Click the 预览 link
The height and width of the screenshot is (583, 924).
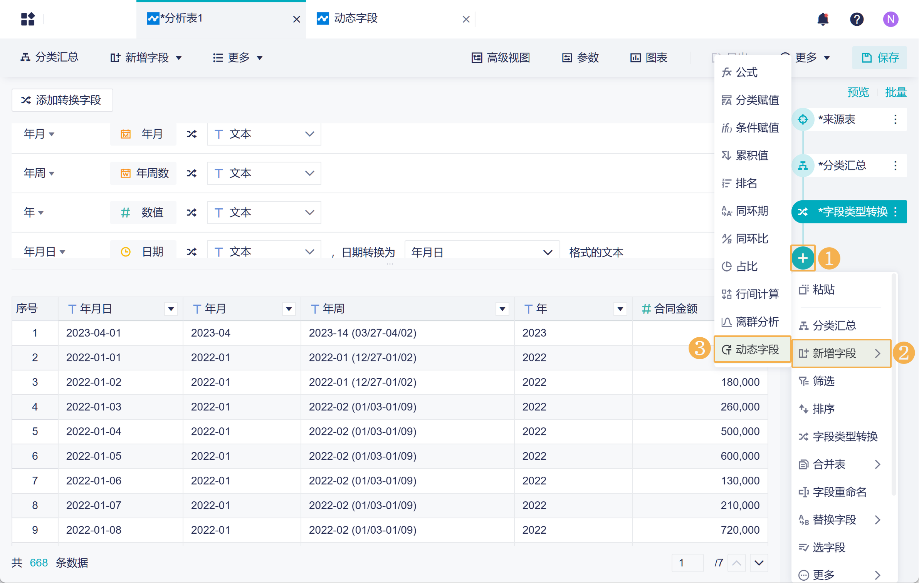858,92
